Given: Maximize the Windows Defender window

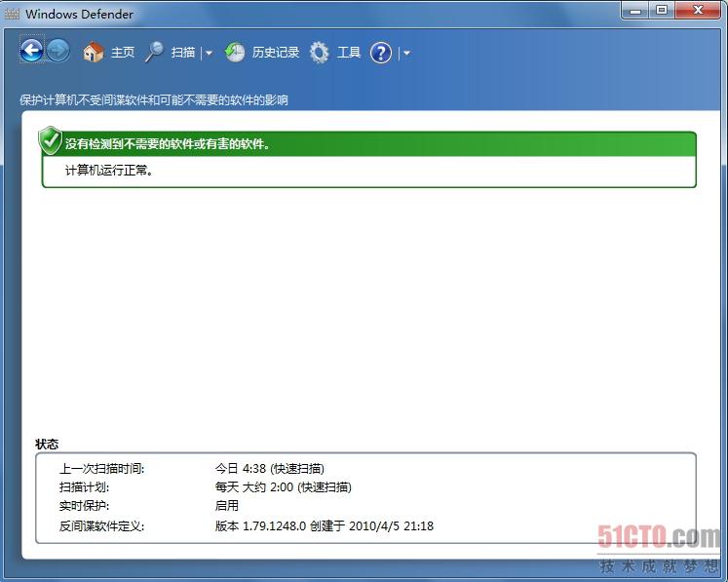Looking at the screenshot, I should coord(662,10).
